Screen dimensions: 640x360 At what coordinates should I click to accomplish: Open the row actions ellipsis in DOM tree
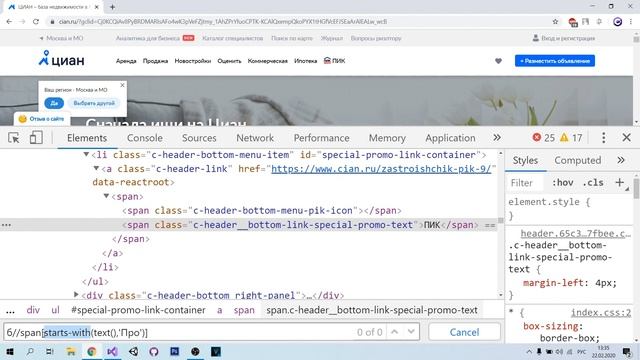coord(6,225)
